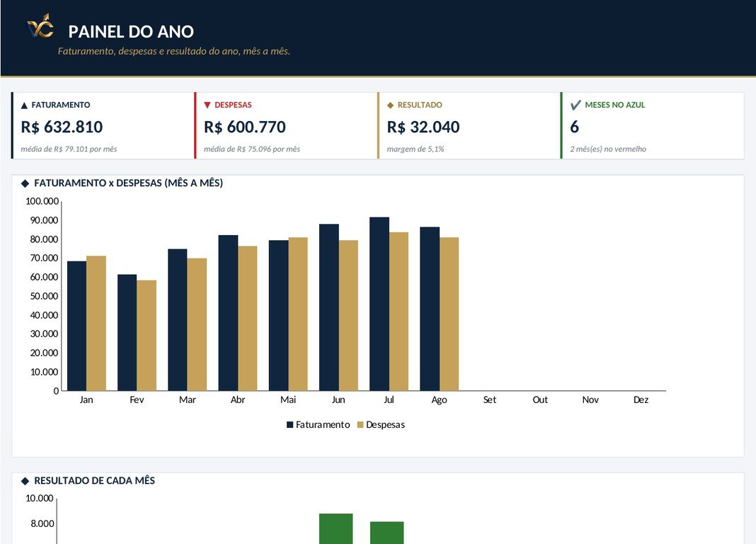Screen dimensions: 756x544
Task: Click the Faturamento up-triangle icon
Action: (24, 105)
